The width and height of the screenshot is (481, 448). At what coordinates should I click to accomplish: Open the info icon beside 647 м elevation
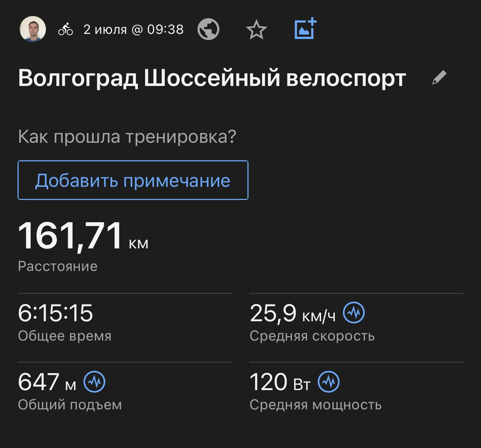[x=94, y=382]
